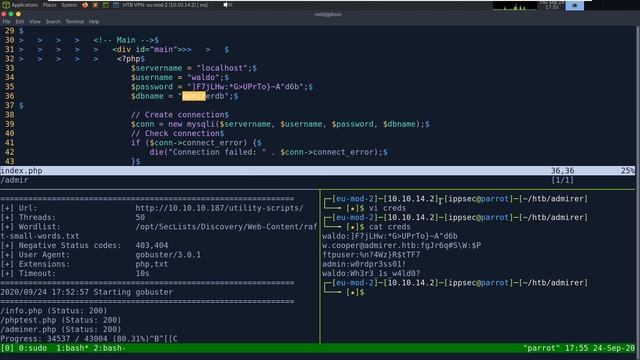Open the Places menu
640x360 pixels.
(x=49, y=5)
